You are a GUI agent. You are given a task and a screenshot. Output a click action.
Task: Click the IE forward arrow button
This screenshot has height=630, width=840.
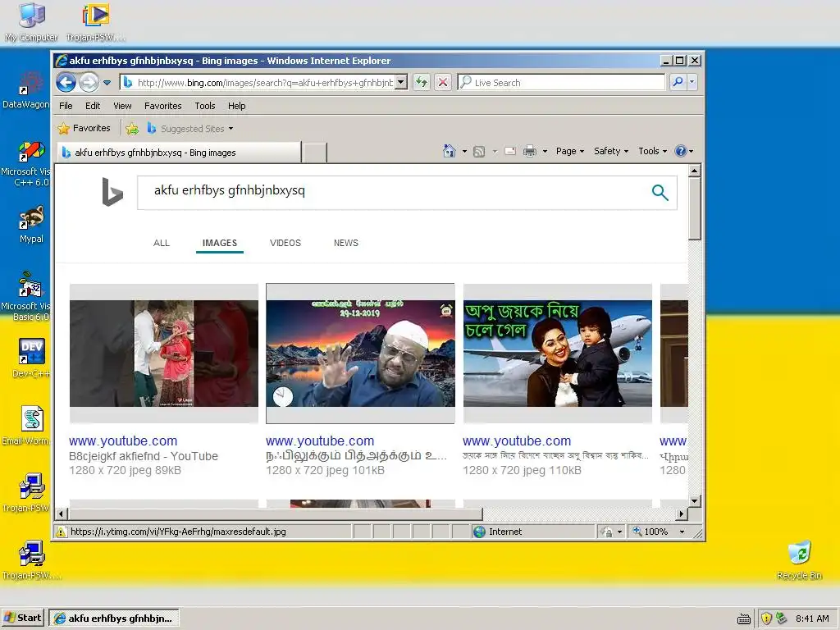coord(89,83)
